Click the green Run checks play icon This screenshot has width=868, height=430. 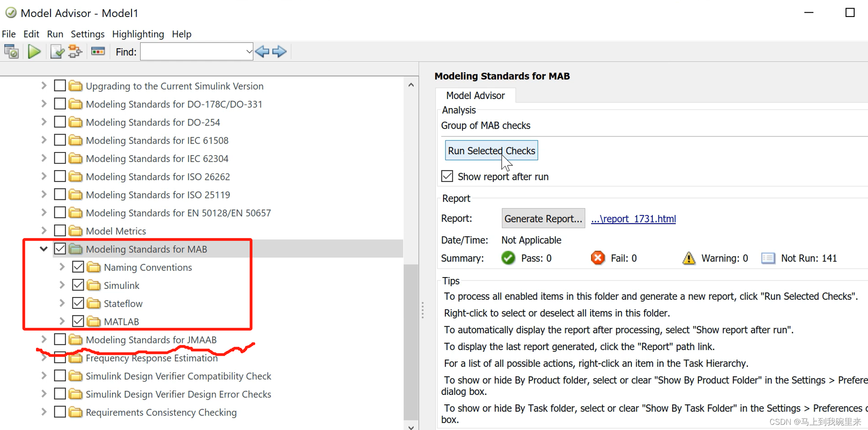click(34, 52)
